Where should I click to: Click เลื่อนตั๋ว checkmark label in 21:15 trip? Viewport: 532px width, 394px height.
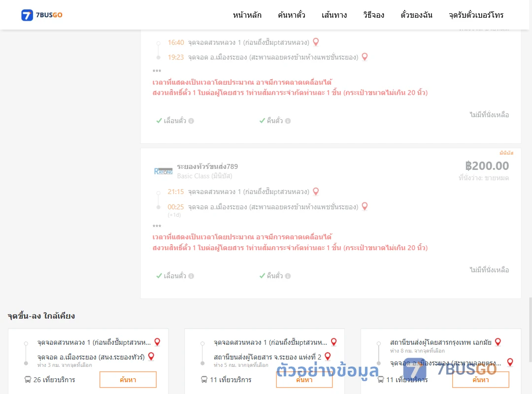tap(171, 276)
